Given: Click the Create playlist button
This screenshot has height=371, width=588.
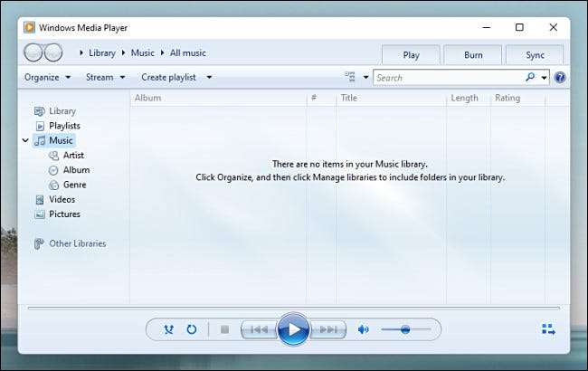Looking at the screenshot, I should pos(169,77).
